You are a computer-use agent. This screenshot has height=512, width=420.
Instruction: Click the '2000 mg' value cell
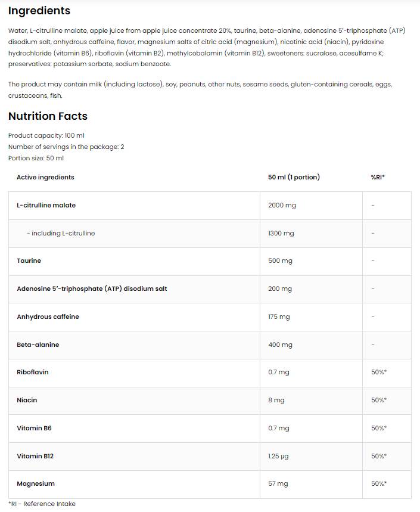[282, 205]
